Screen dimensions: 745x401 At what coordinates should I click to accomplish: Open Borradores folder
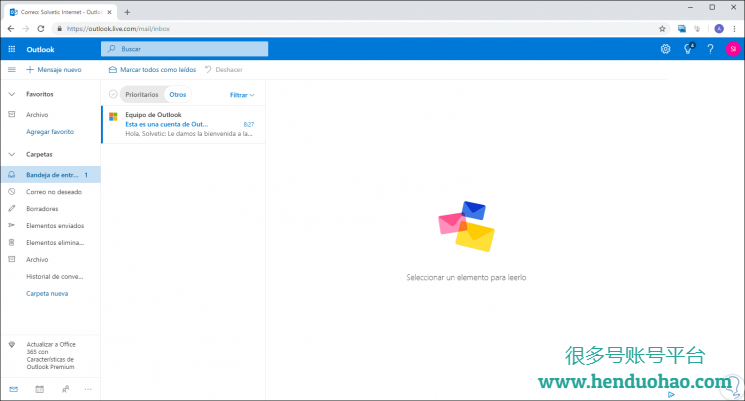click(x=50, y=209)
